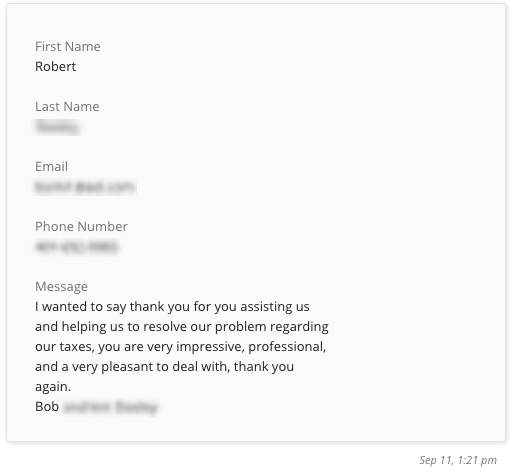Click the Phone Number label
This screenshot has height=476, width=516.
pyautogui.click(x=81, y=226)
